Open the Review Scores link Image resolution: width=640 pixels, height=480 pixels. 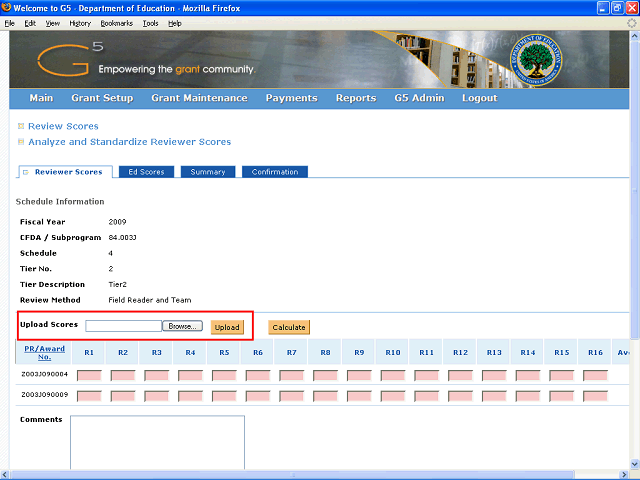(x=63, y=126)
